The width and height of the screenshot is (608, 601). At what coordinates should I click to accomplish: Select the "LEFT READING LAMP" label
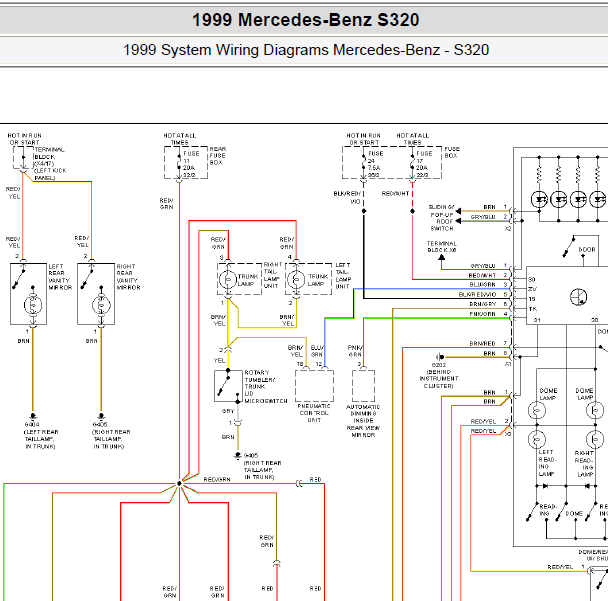547,463
